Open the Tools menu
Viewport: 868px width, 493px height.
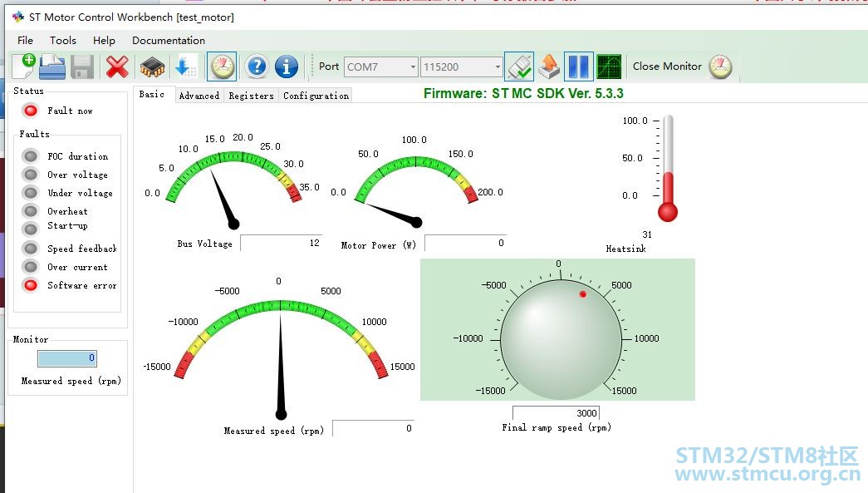pos(63,41)
